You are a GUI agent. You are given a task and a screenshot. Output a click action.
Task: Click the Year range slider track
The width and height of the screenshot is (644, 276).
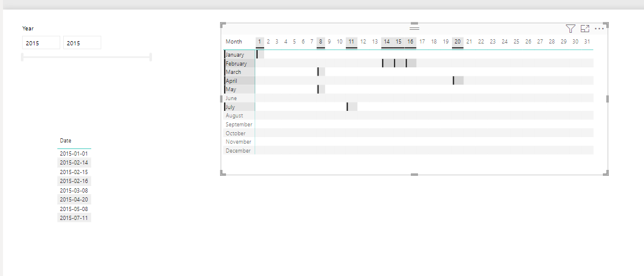click(x=86, y=57)
